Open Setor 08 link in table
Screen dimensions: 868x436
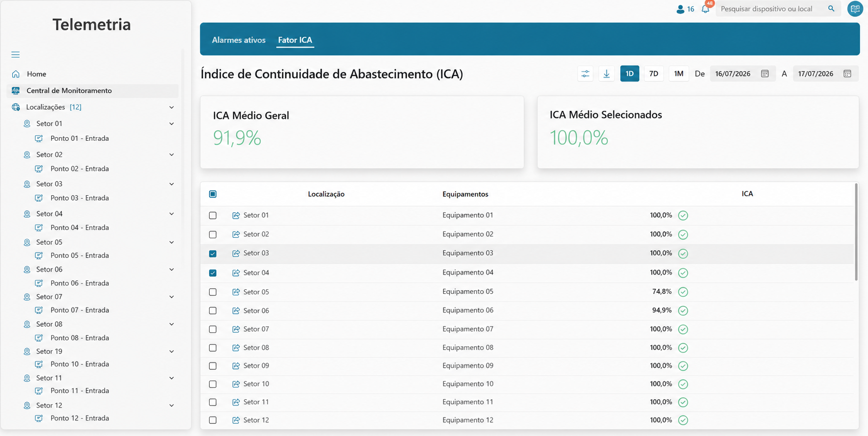(x=256, y=348)
